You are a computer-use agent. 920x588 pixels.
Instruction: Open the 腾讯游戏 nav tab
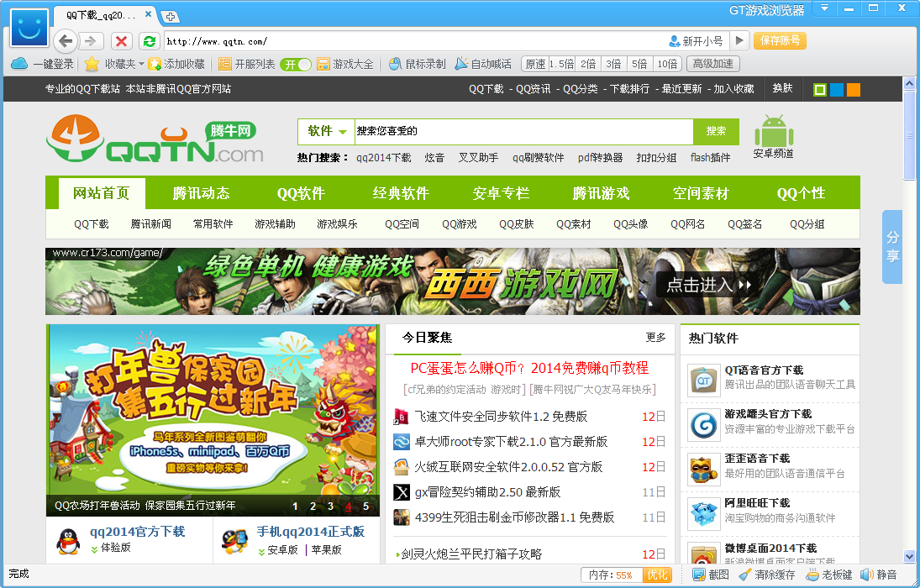pos(601,193)
